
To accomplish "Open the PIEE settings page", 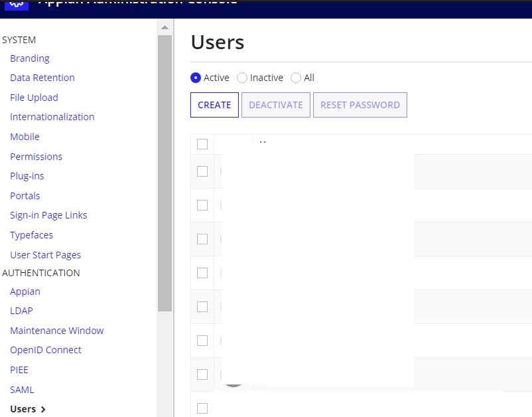I will pos(19,370).
